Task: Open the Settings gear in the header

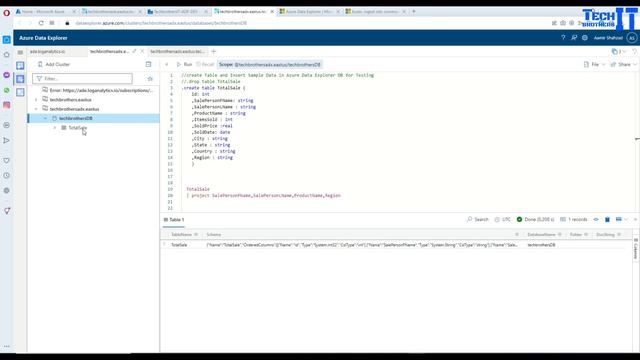Action: click(x=585, y=38)
